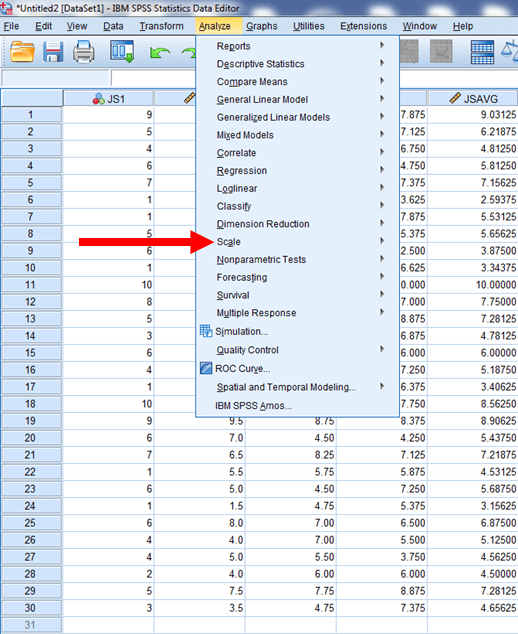Click the JSAVG cell showing 9.03125
The height and width of the screenshot is (634, 518).
pos(473,115)
